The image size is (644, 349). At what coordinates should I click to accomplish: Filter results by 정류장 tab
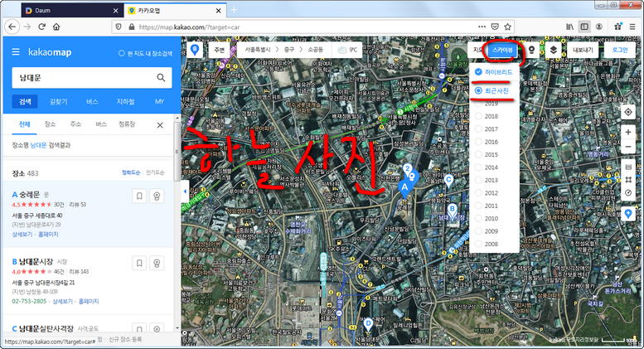coord(127,124)
